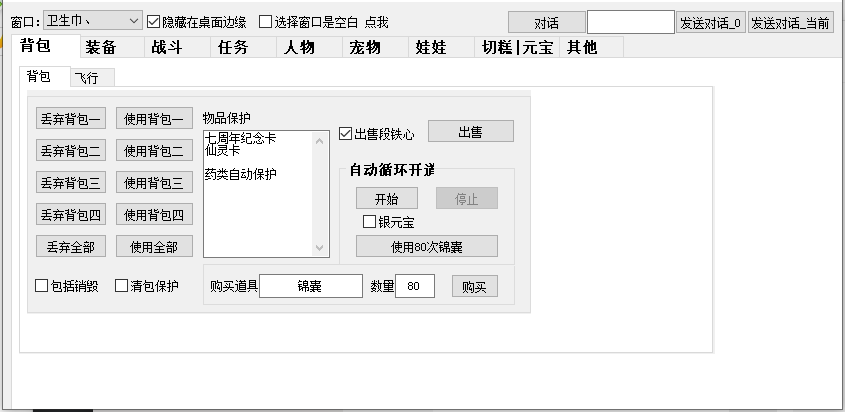Open the 窗口 dropdown list
845x412 pixels.
134,21
